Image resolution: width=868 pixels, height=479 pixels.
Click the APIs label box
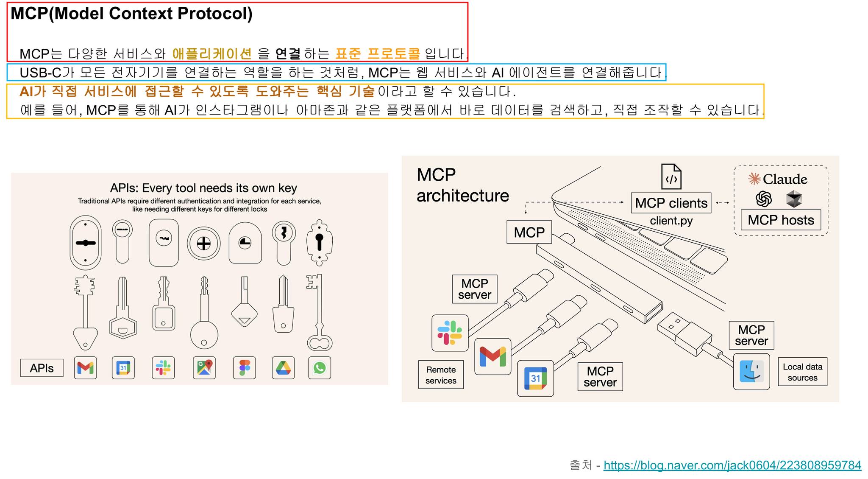point(42,368)
